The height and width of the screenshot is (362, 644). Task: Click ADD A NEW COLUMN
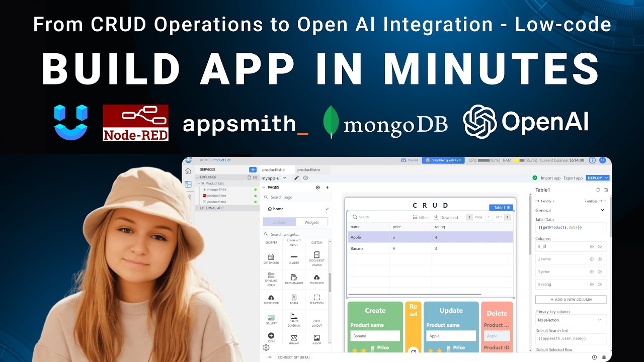571,299
